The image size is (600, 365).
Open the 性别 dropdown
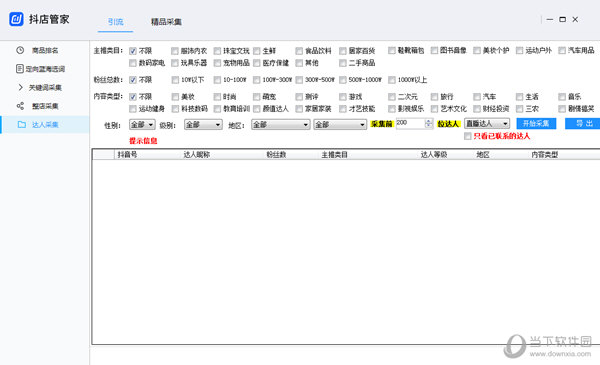tap(142, 125)
